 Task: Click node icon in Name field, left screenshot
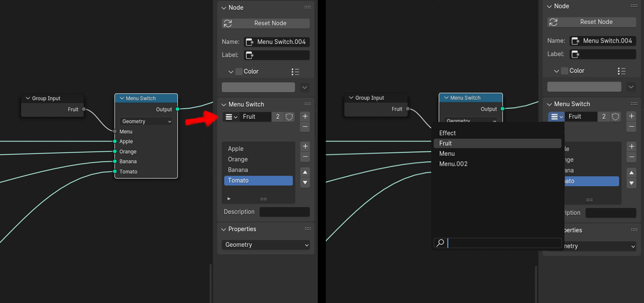250,42
